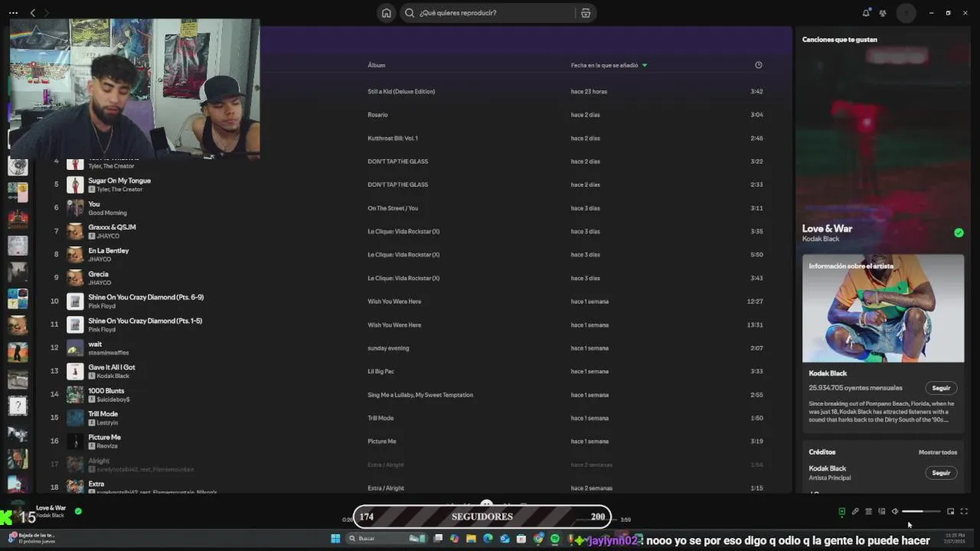Select song Sugar On My Tongue
Image resolution: width=980 pixels, height=551 pixels.
point(119,181)
